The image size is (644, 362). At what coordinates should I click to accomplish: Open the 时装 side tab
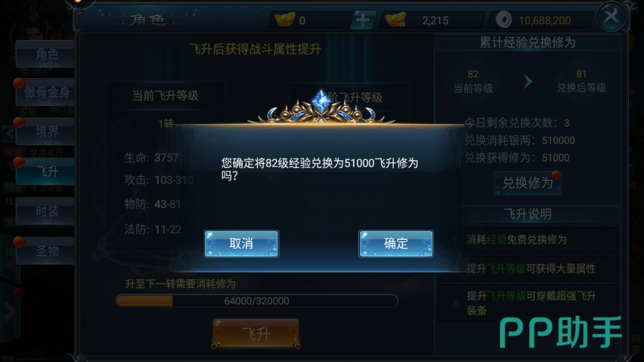coord(45,211)
